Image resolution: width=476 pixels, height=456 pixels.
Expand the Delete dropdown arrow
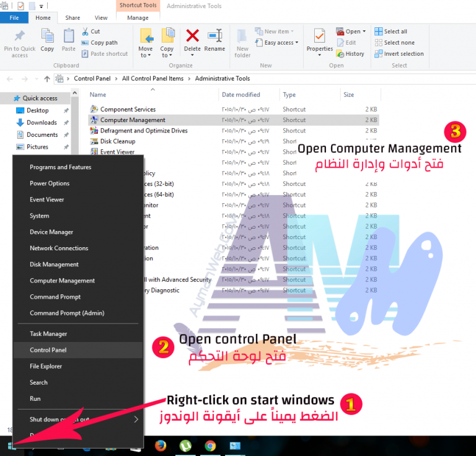(192, 55)
